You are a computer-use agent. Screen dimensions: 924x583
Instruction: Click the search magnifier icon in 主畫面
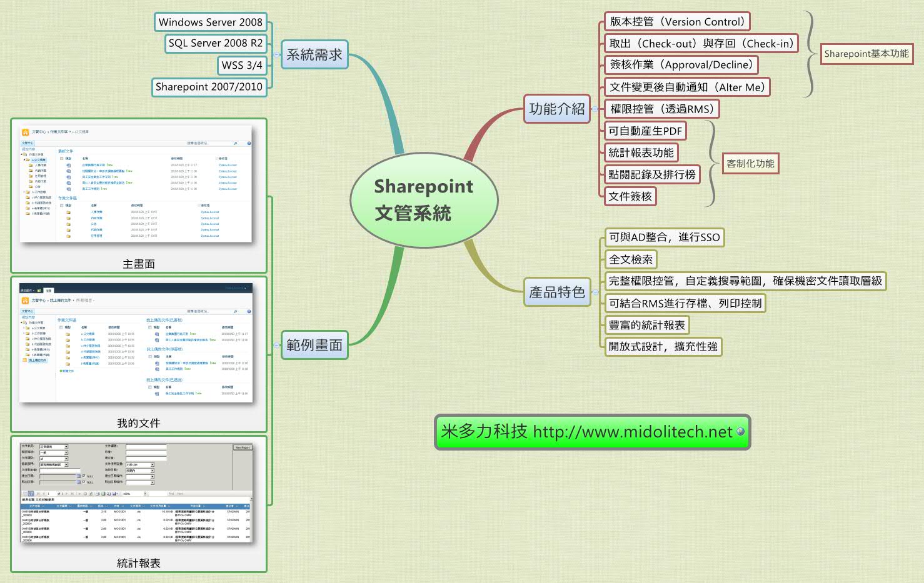tap(235, 143)
